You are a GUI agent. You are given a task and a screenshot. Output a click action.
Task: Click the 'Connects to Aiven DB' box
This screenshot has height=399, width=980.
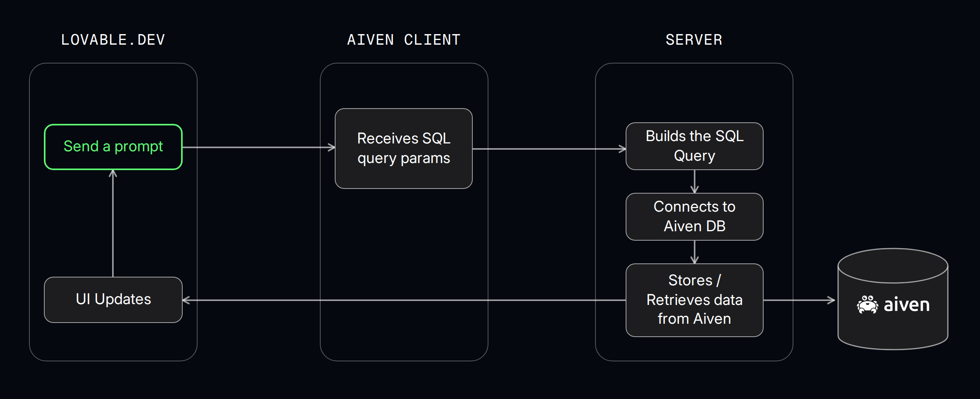point(695,217)
